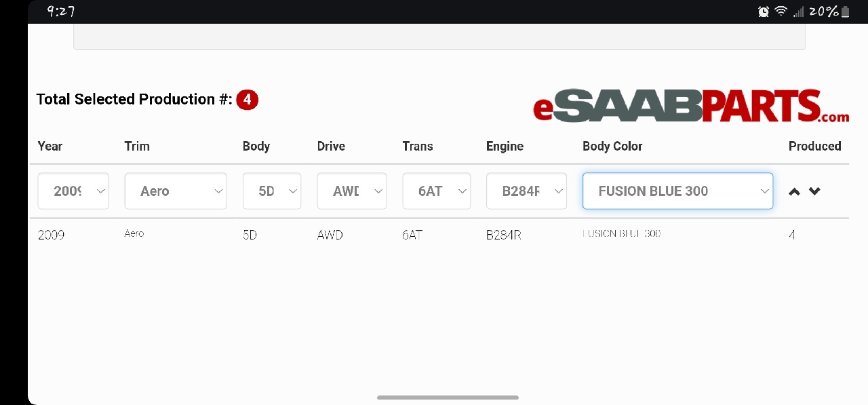Tap the Wi-Fi status icon

pos(781,12)
